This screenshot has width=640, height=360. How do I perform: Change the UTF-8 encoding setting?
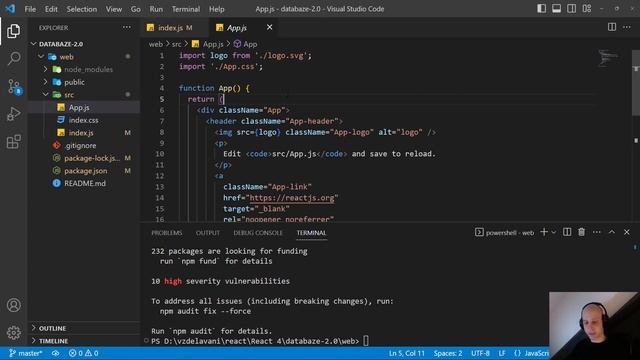(x=480, y=353)
